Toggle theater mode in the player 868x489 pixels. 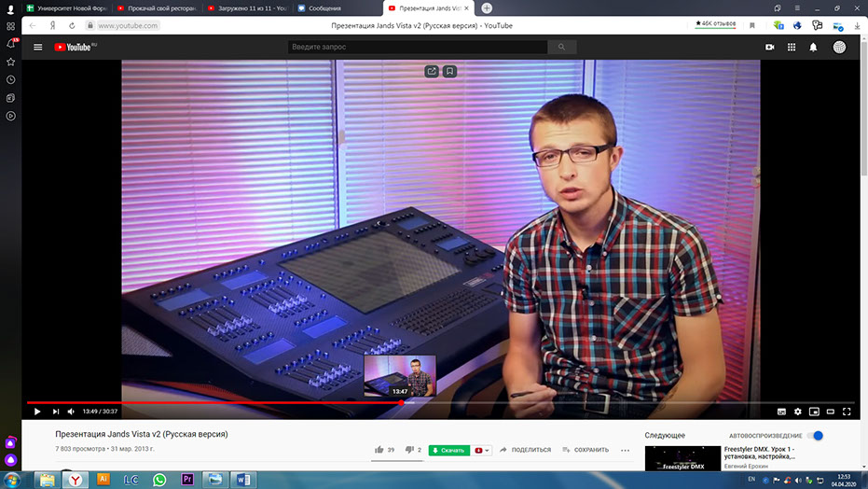point(830,412)
